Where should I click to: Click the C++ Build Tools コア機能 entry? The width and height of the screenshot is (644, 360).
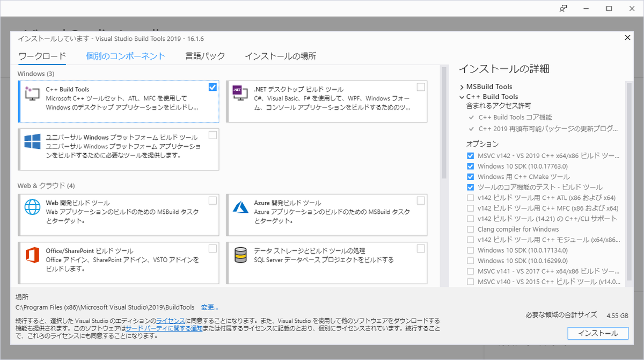515,117
